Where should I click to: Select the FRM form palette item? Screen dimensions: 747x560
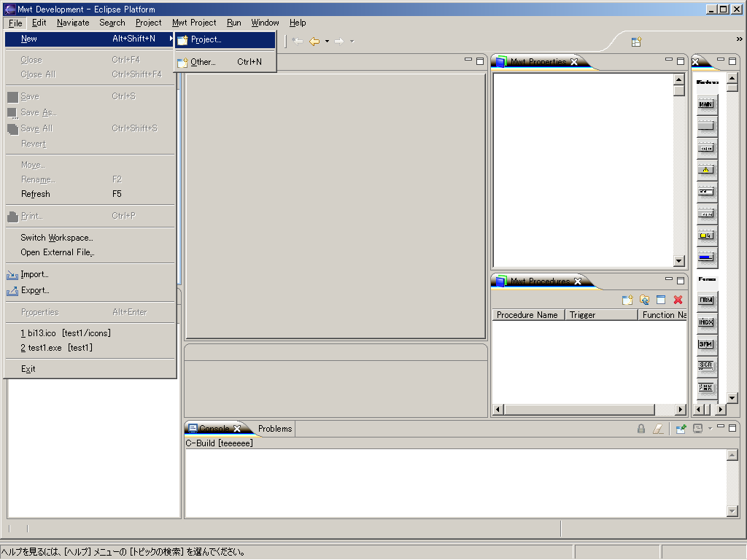706,300
